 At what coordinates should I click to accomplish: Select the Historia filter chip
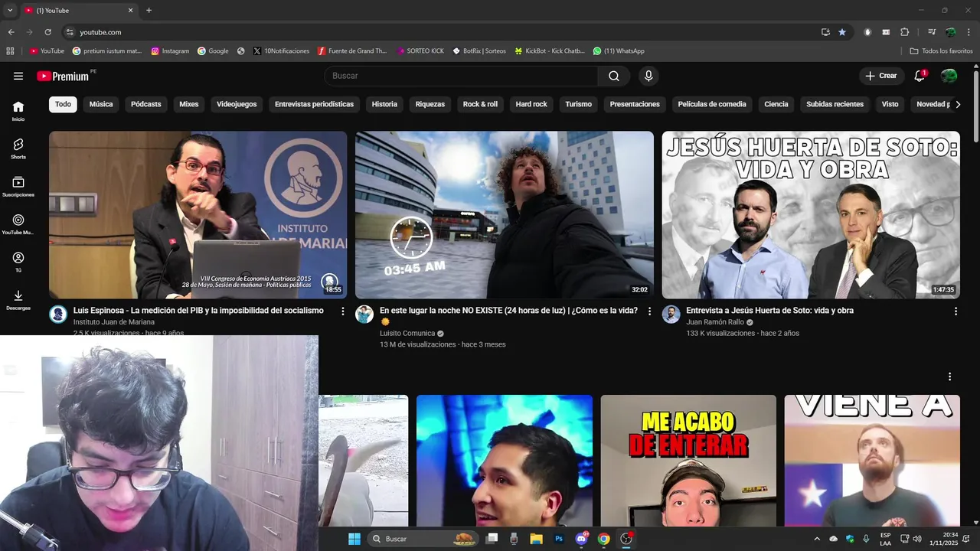coord(384,104)
